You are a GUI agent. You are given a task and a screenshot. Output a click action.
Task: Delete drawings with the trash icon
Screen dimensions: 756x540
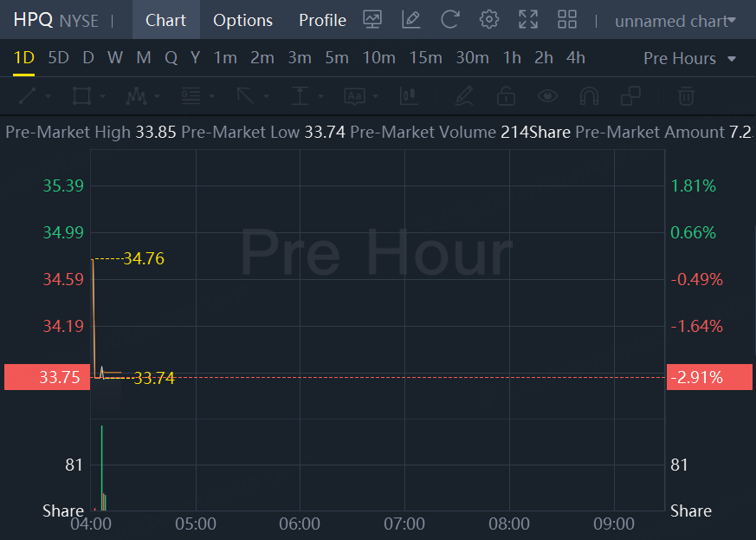point(686,95)
